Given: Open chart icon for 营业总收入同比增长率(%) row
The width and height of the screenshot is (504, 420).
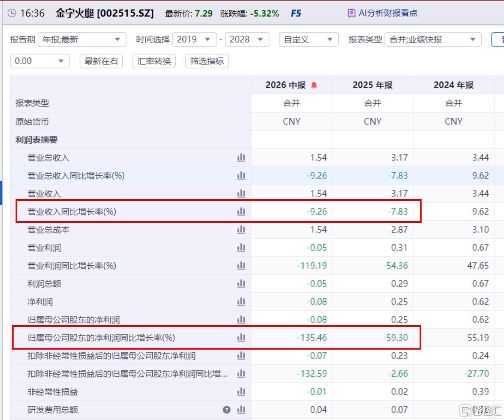Looking at the screenshot, I should pyautogui.click(x=241, y=176).
